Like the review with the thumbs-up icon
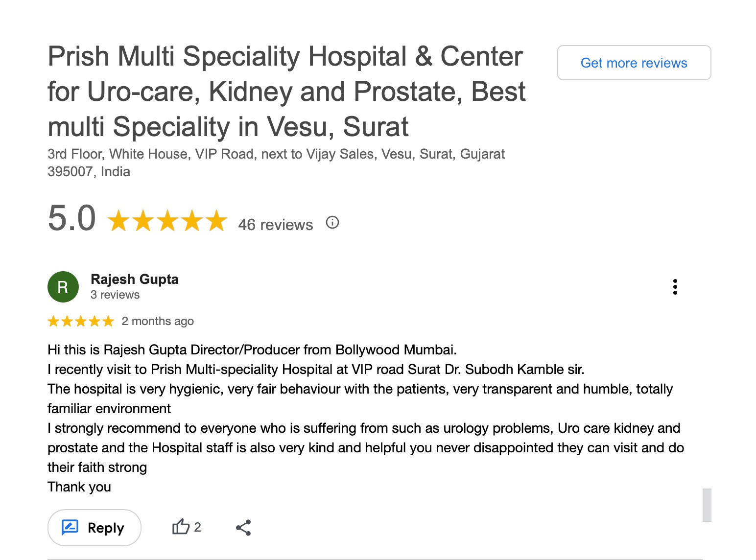 pyautogui.click(x=180, y=527)
